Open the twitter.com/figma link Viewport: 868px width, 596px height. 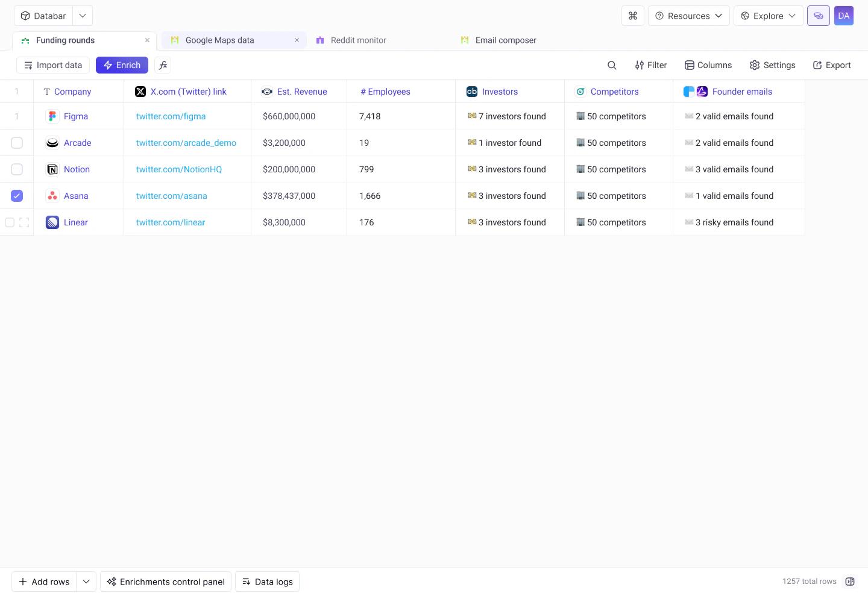click(171, 116)
